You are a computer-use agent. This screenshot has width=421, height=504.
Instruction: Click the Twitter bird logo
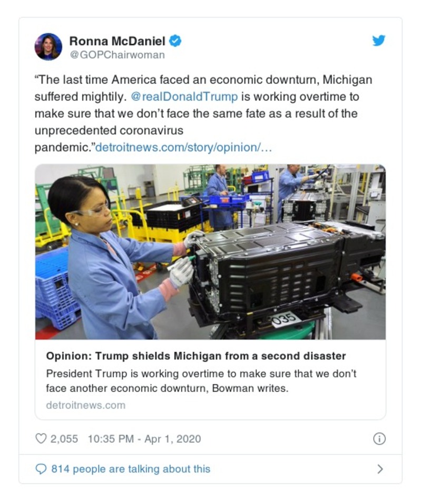[378, 41]
